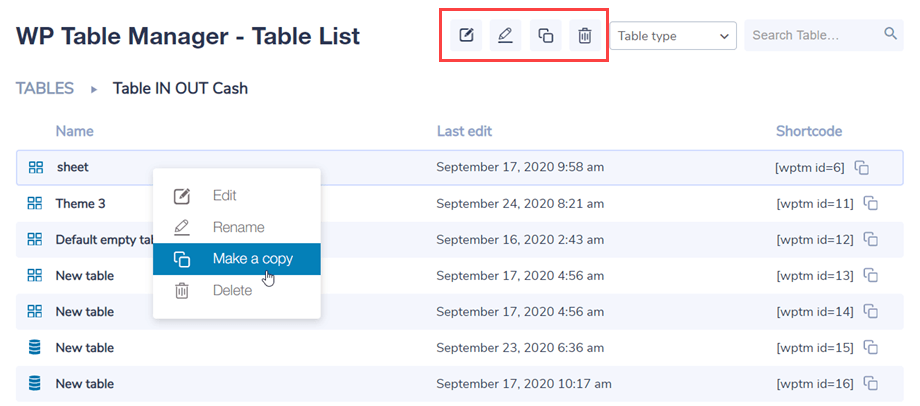This screenshot has height=406, width=920.
Task: Select Edit in the context menu
Action: coord(225,196)
